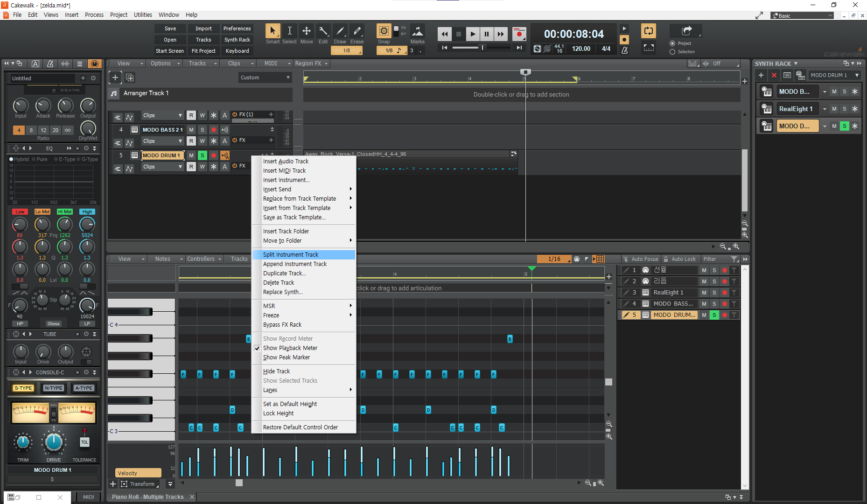
Task: Select the Erase tool
Action: pyautogui.click(x=357, y=31)
